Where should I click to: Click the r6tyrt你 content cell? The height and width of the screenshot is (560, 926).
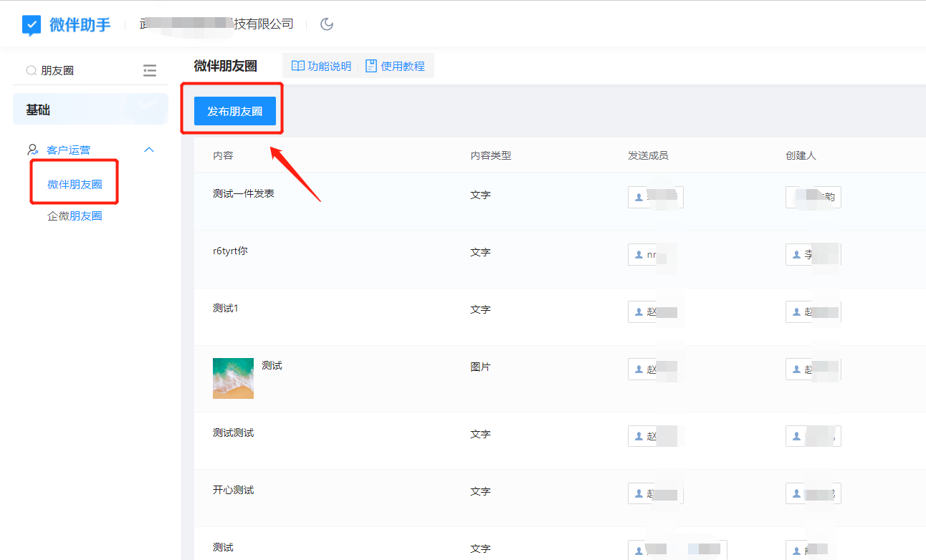[230, 251]
